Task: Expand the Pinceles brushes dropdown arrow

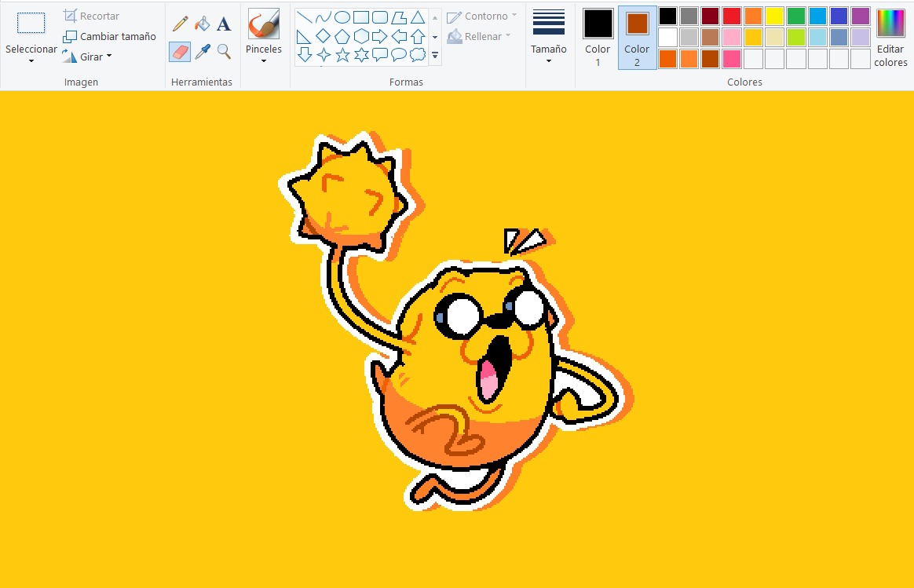Action: (x=264, y=61)
